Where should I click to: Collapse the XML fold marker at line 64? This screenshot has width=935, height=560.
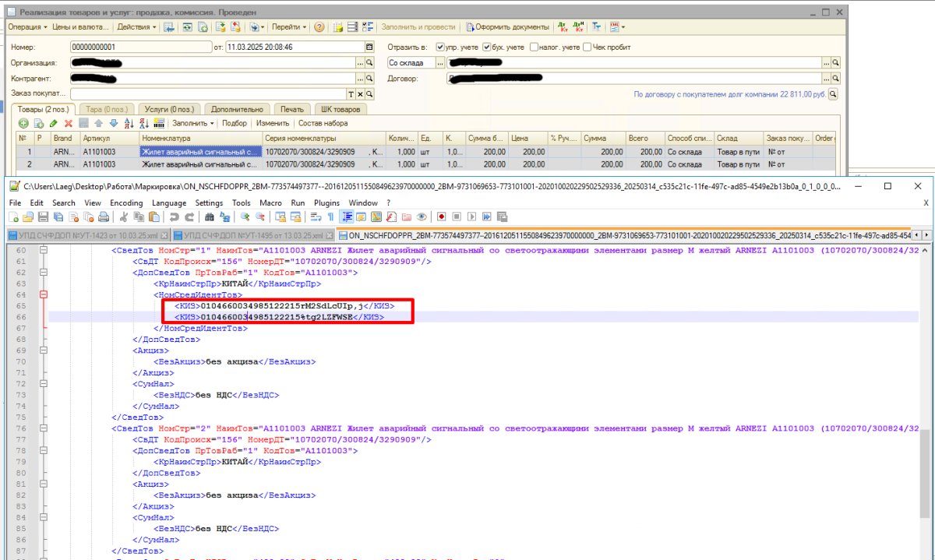(x=43, y=295)
